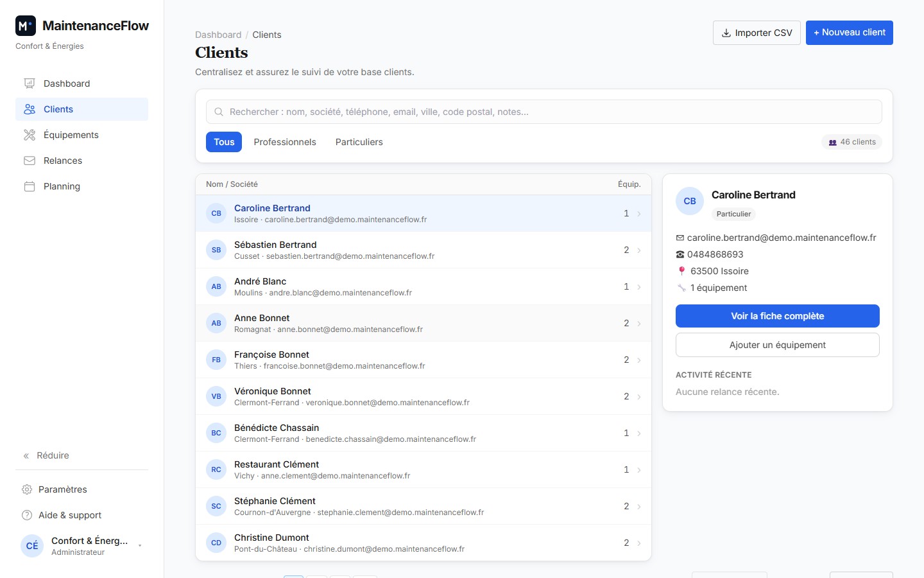Viewport: 924px width, 578px height.
Task: Click the search magnifier icon
Action: [x=219, y=112]
